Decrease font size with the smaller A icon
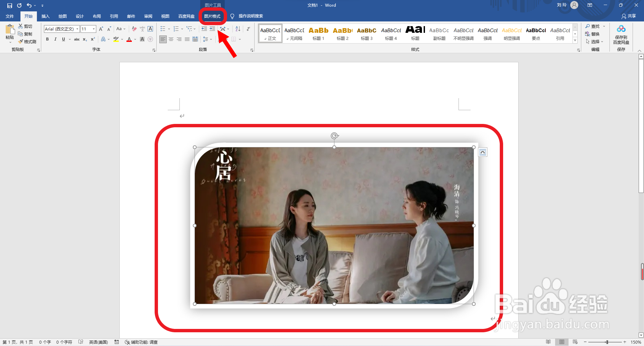Screen dimensions: 644x346 [x=109, y=29]
